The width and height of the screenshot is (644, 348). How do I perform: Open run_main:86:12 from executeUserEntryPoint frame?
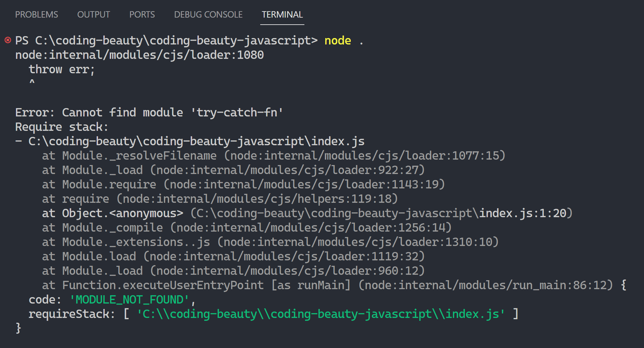pos(487,285)
